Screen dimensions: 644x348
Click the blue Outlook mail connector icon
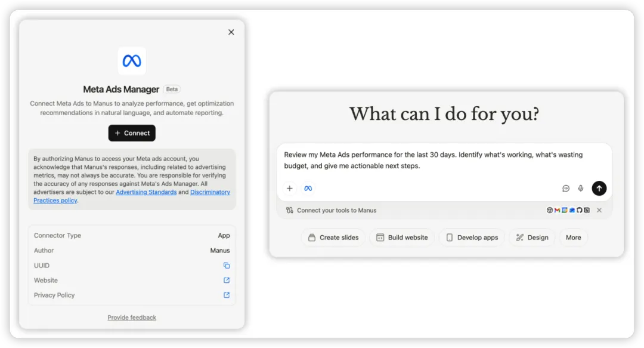[572, 210]
